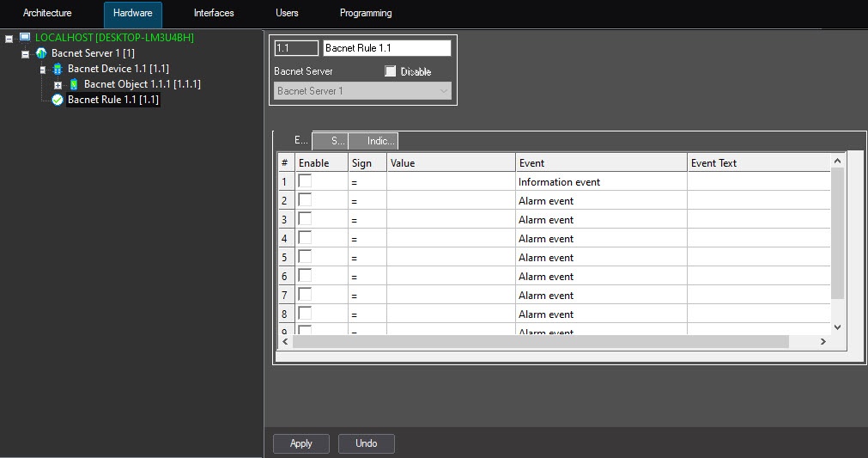Click the Bacnet Server 1 globe icon
Viewport: 868px width, 458px height.
coord(41,53)
